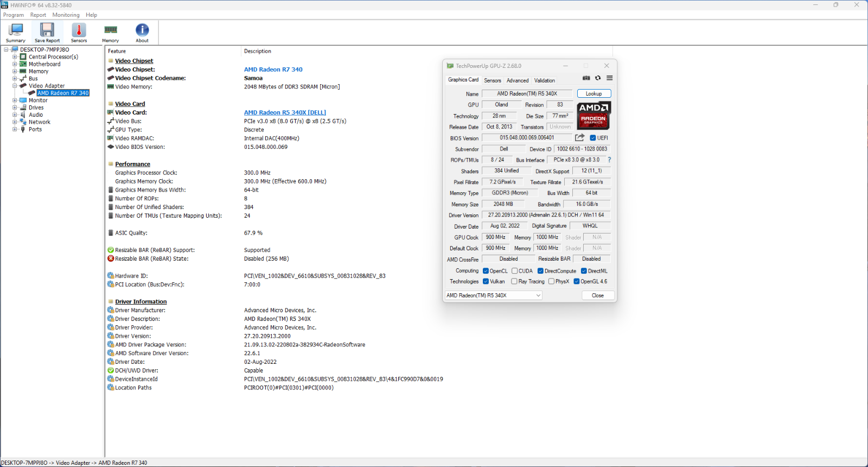Click the Memory node icon in the tree

pyautogui.click(x=23, y=71)
